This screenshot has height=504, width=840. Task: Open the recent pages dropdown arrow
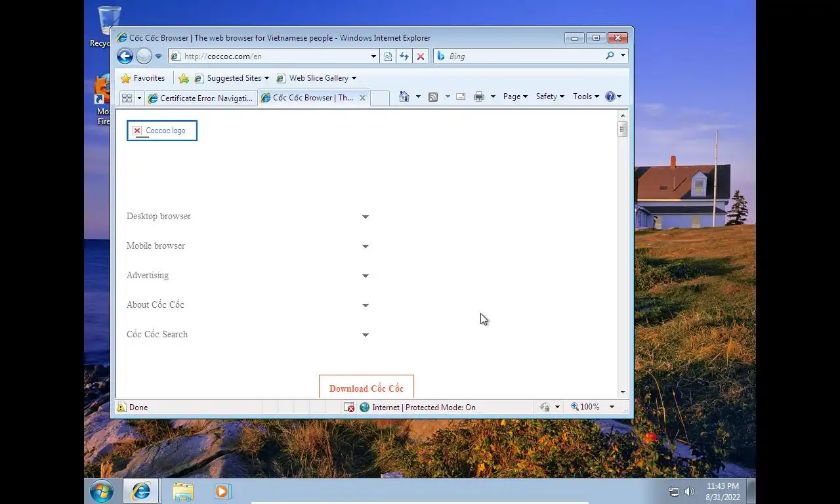(x=158, y=56)
